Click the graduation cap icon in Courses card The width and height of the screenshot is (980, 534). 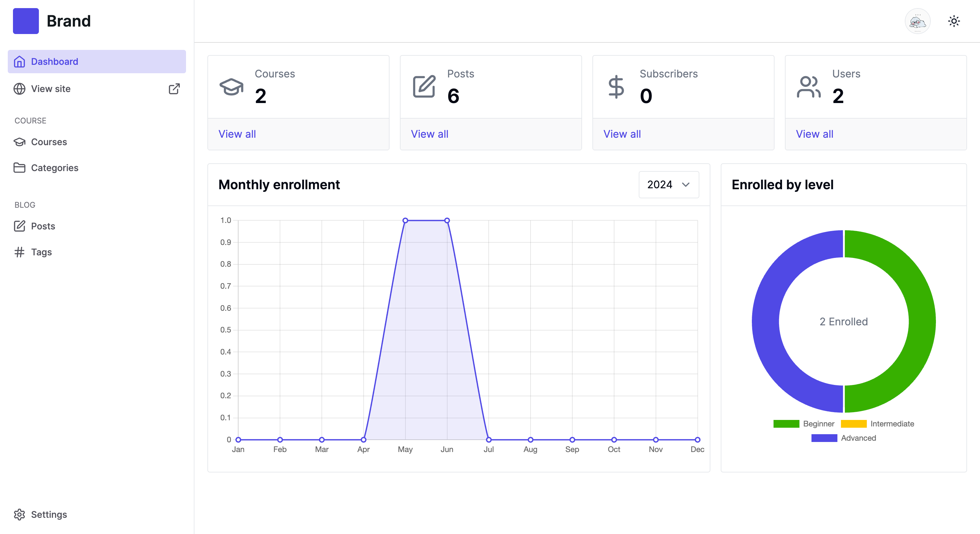231,87
